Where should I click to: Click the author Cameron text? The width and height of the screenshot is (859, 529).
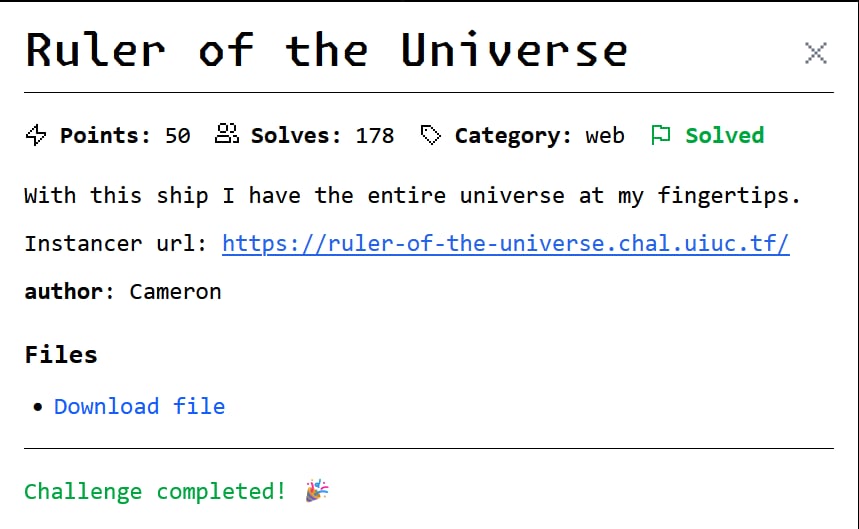[123, 291]
